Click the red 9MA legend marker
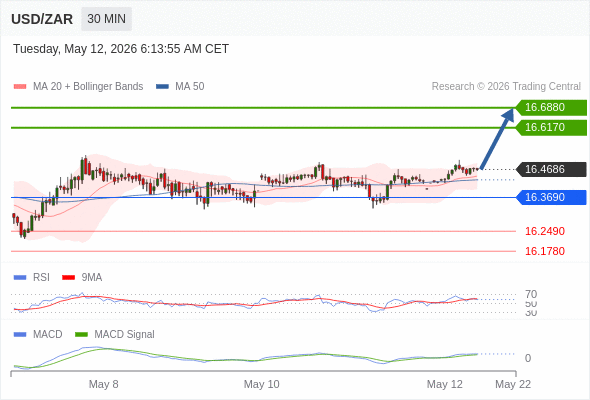This screenshot has width=590, height=400. (x=68, y=278)
